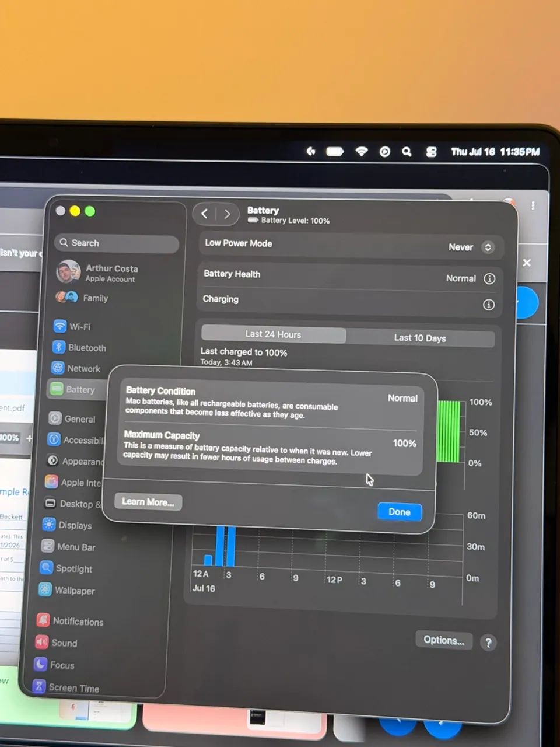The width and height of the screenshot is (560, 747).
Task: Open the battery help question mark
Action: [488, 643]
